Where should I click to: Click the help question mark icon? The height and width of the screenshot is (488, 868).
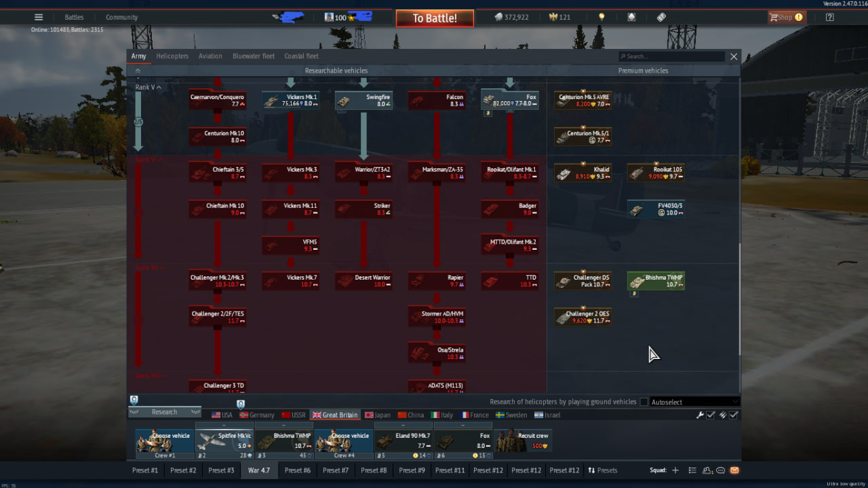(x=829, y=17)
